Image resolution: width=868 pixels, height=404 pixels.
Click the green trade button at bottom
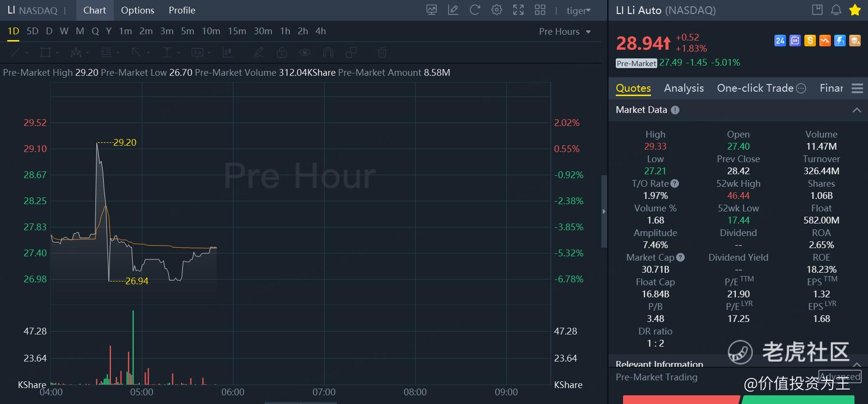[798, 400]
